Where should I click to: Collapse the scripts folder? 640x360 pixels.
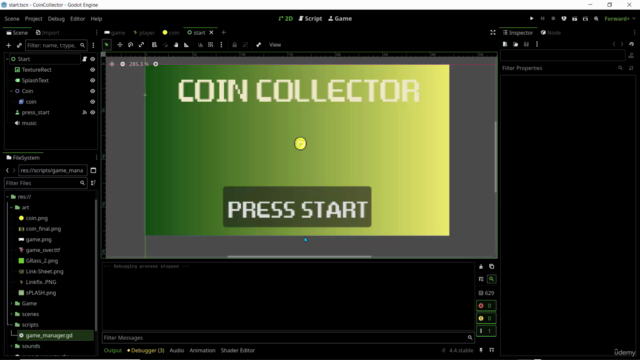[x=11, y=325]
